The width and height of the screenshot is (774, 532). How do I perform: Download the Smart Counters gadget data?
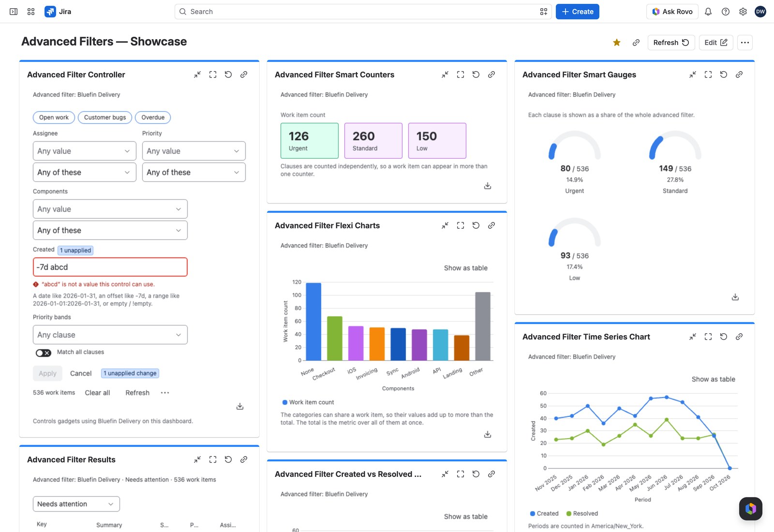pos(488,186)
